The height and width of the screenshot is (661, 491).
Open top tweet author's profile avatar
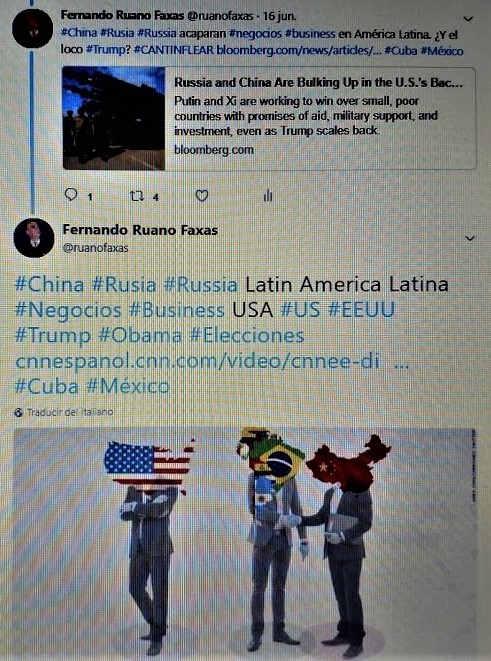coord(32,28)
